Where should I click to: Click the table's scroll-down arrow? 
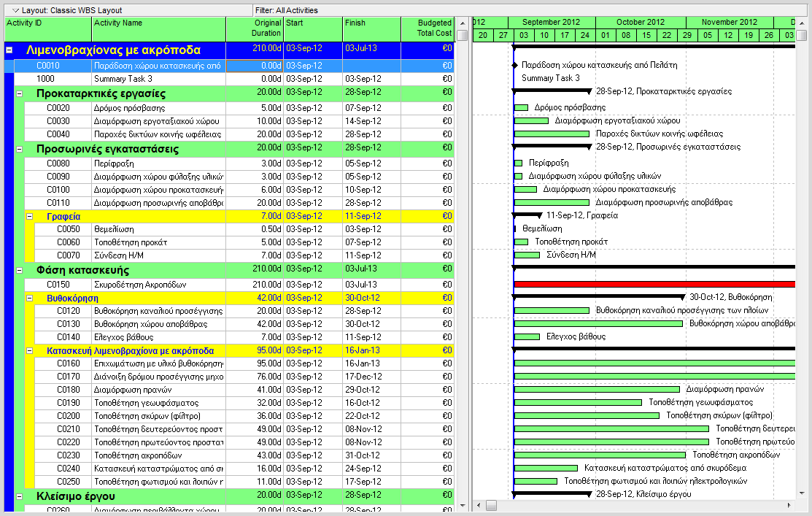coord(463,505)
